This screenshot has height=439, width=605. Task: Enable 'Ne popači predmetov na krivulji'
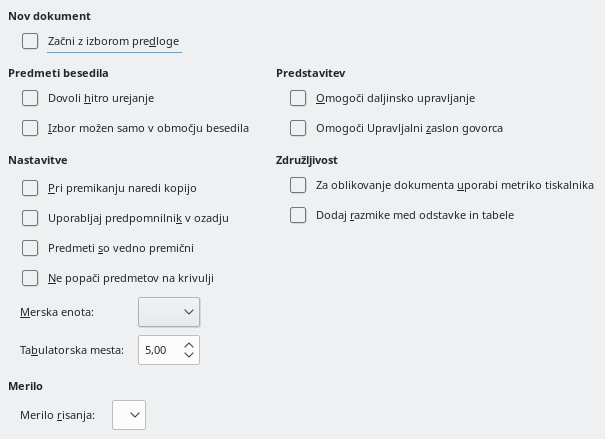click(x=30, y=278)
